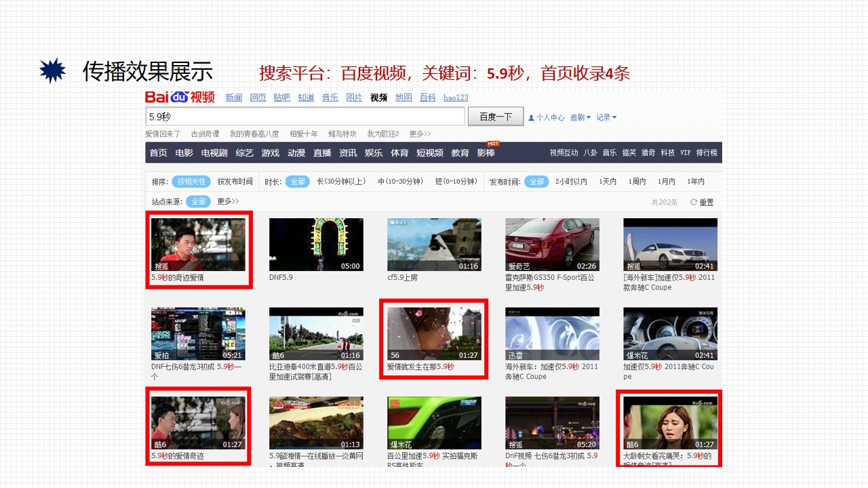868x488 pixels.
Task: Open the 短视频 category tab
Action: pos(430,152)
